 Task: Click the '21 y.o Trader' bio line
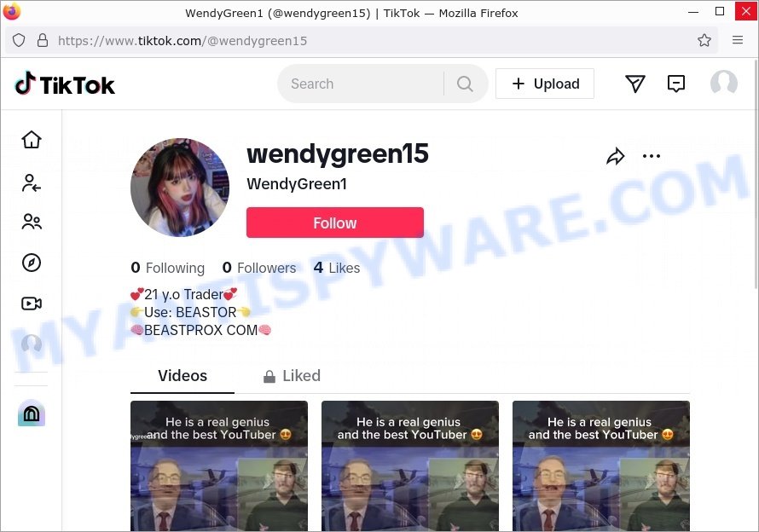pos(184,294)
